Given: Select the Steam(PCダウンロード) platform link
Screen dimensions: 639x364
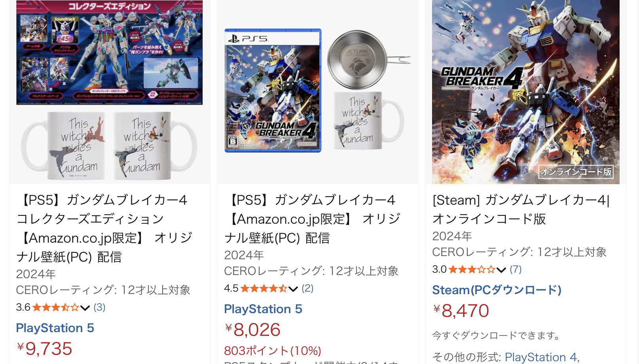Looking at the screenshot, I should [497, 290].
